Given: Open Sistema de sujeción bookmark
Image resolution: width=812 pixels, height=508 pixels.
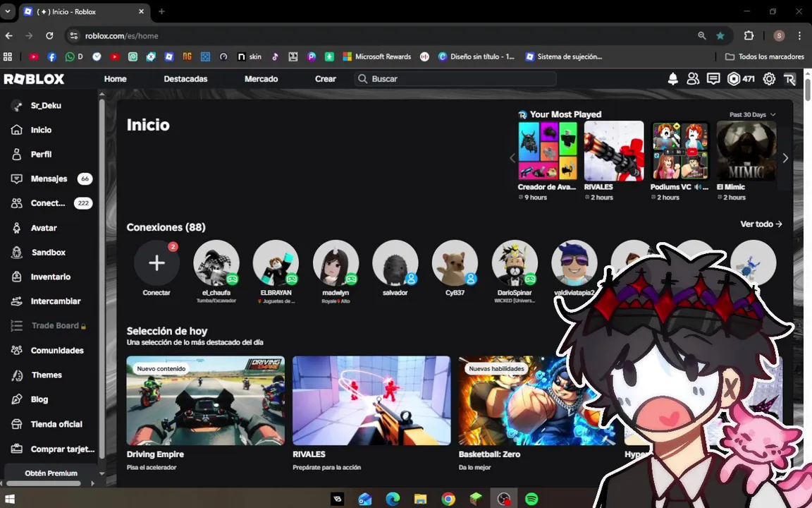Looking at the screenshot, I should point(564,56).
